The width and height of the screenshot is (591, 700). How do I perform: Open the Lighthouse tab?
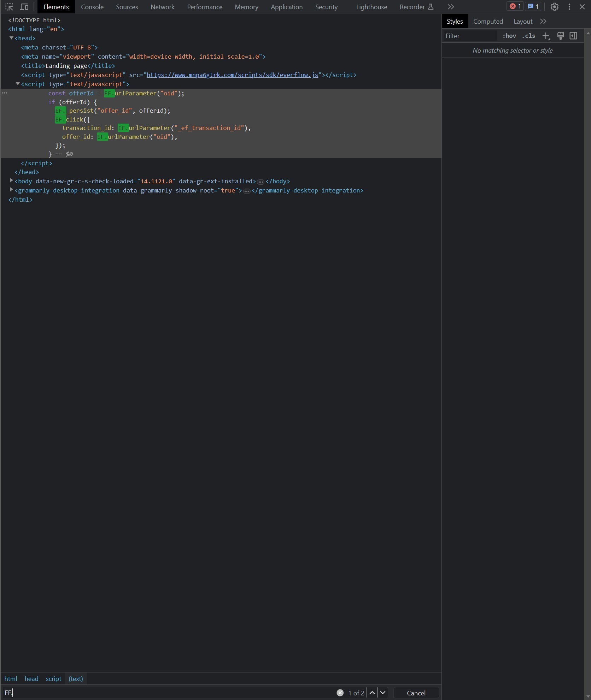371,7
